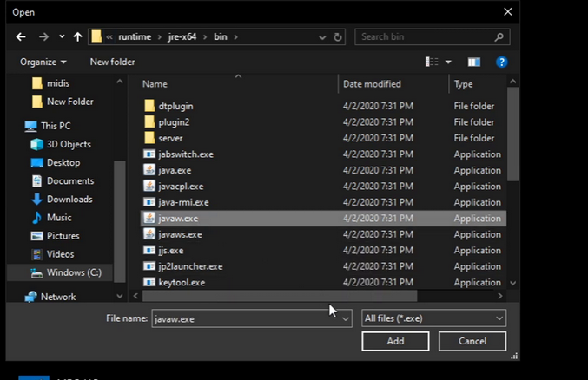Click the Up one level arrow
This screenshot has height=380, width=588.
[78, 37]
